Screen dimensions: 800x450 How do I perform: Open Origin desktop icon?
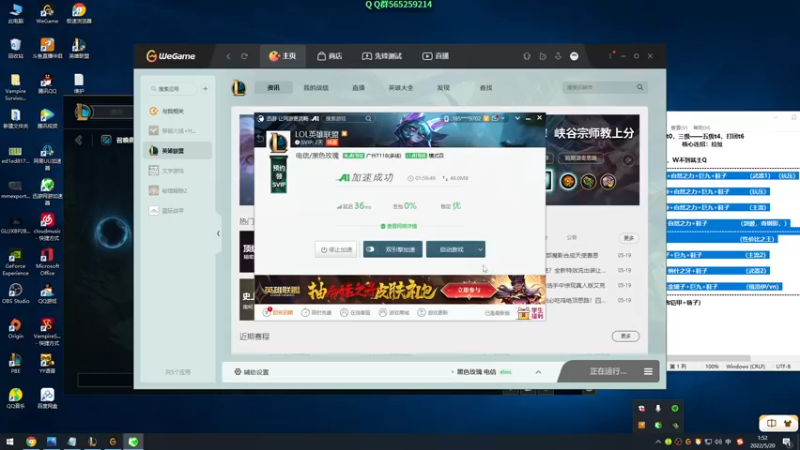[15, 329]
